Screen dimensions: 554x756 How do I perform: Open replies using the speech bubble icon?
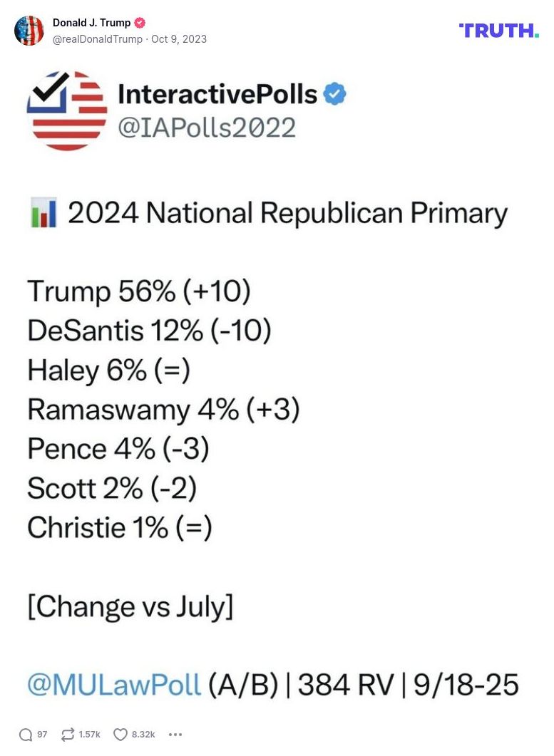click(x=26, y=734)
